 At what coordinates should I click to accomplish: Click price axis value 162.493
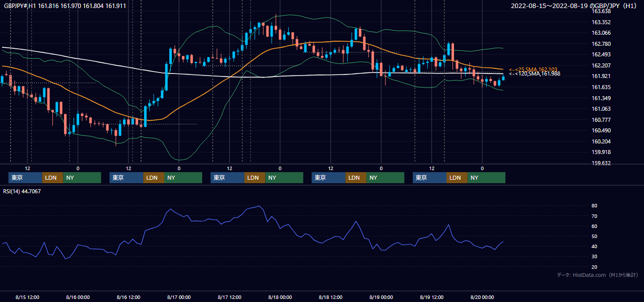[x=601, y=54]
